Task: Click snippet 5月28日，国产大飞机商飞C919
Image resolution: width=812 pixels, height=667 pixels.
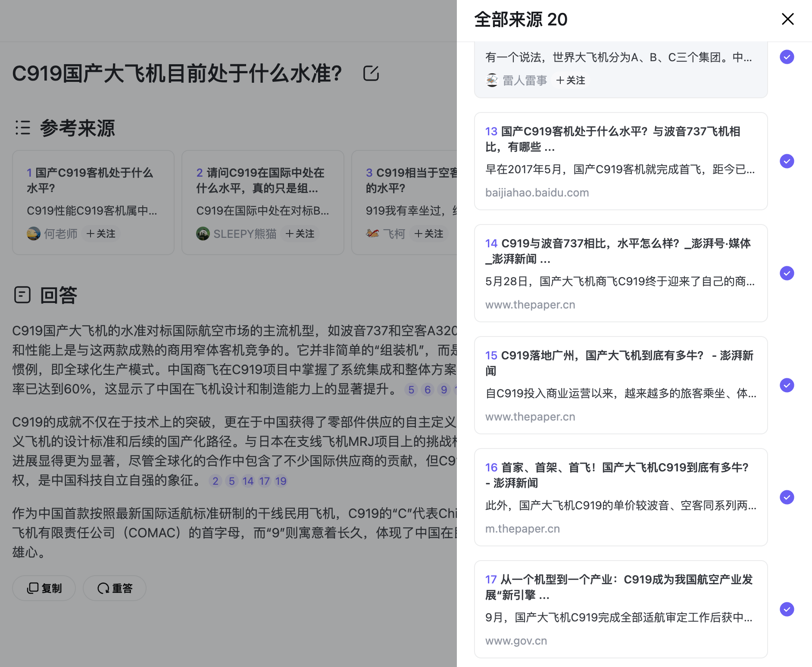Action: (620, 281)
